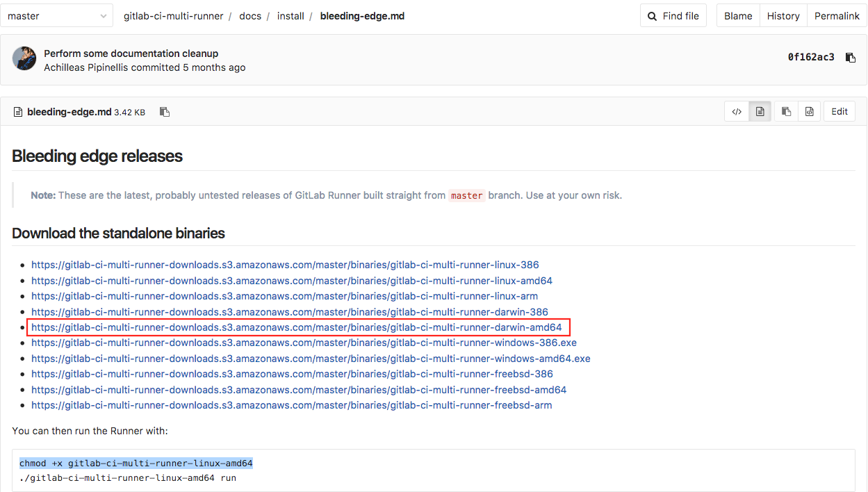This screenshot has height=492, width=868.
Task: Open the raw file view
Action: (810, 111)
